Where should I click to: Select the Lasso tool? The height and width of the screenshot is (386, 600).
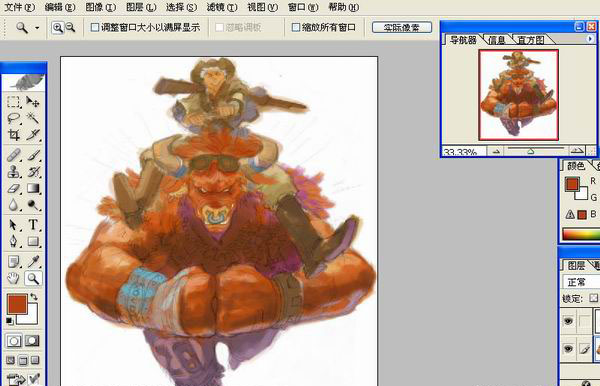[x=13, y=118]
